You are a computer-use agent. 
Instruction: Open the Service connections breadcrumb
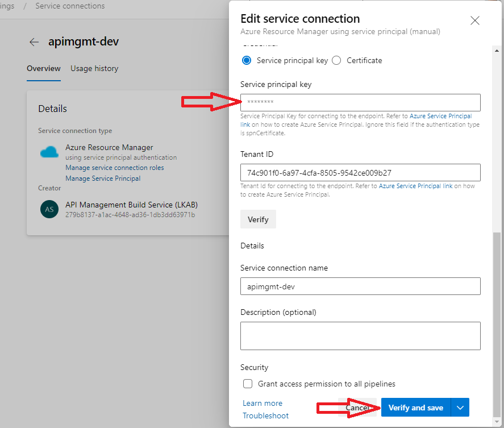click(69, 6)
